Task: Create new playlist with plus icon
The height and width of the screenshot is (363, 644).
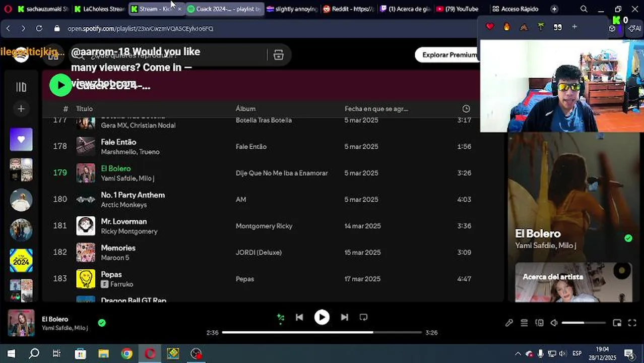Action: coord(21,108)
